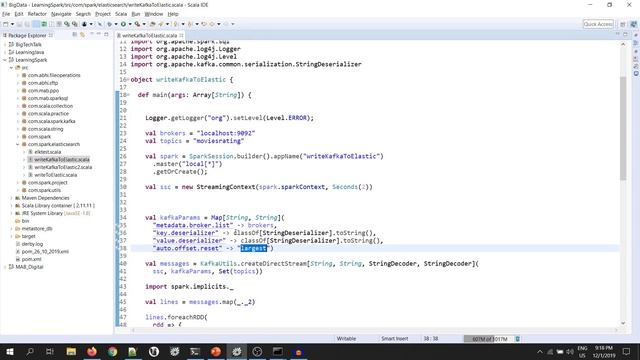This screenshot has width=640, height=360.
Task: Click the Smart Insert status bar entry
Action: (x=394, y=339)
